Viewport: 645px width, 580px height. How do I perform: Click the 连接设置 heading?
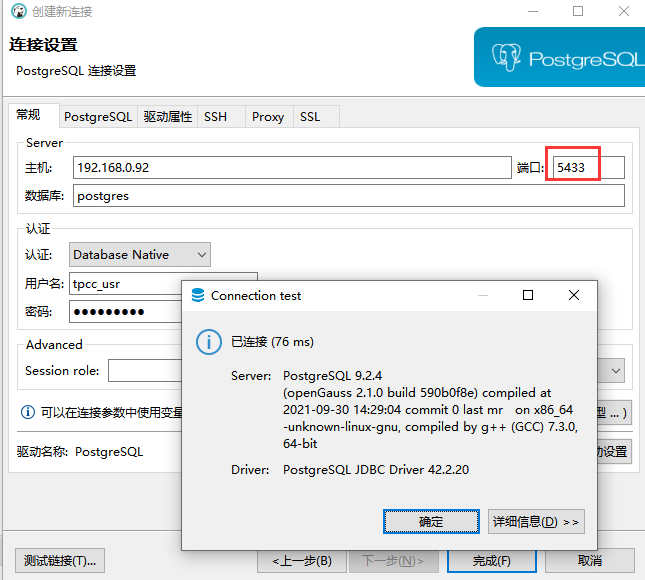pos(43,45)
